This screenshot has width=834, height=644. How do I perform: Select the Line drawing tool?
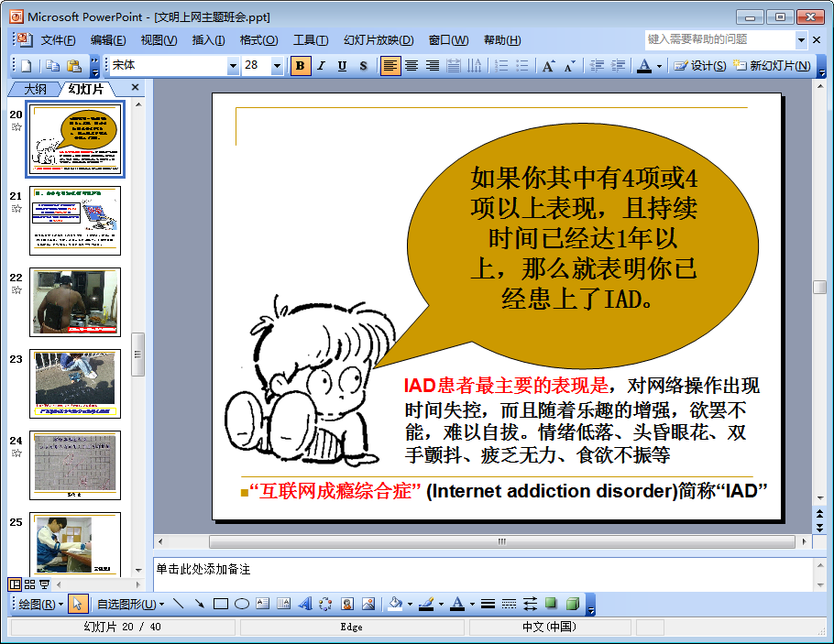[x=178, y=604]
